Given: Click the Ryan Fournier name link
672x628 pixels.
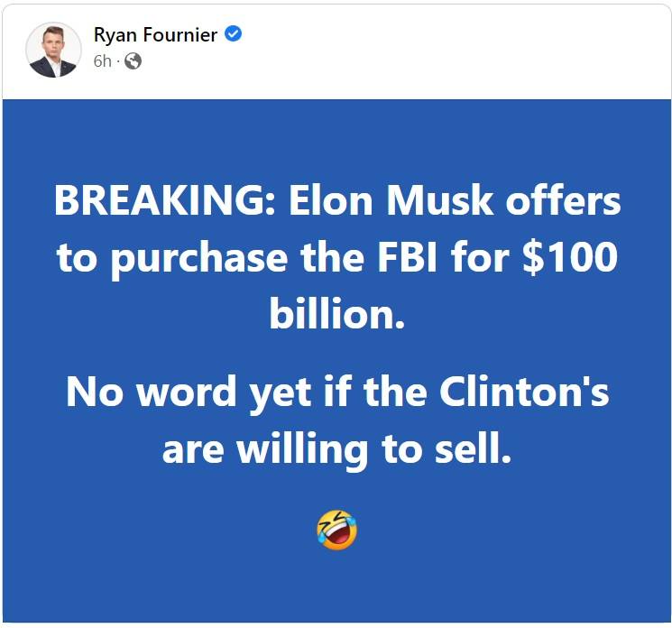Looking at the screenshot, I should click(x=155, y=34).
